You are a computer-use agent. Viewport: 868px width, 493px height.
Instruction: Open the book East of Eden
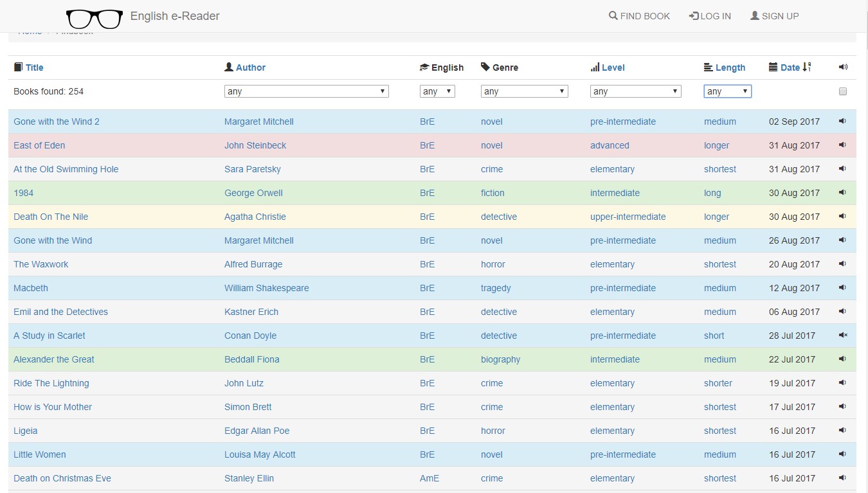(x=39, y=145)
